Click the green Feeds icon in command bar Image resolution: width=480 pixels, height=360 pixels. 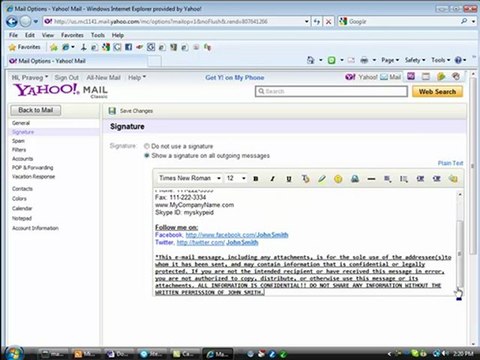coord(331,60)
